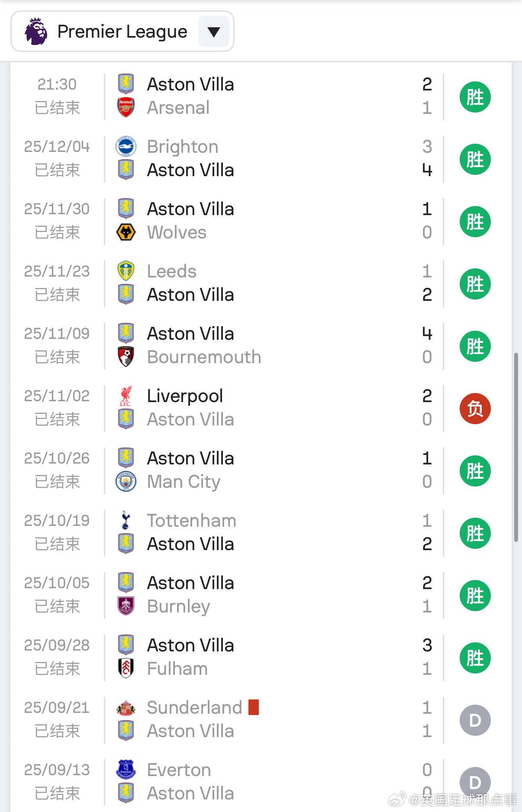Click the gray D draw badge for Sunderland match
The width and height of the screenshot is (522, 812).
coord(475,720)
